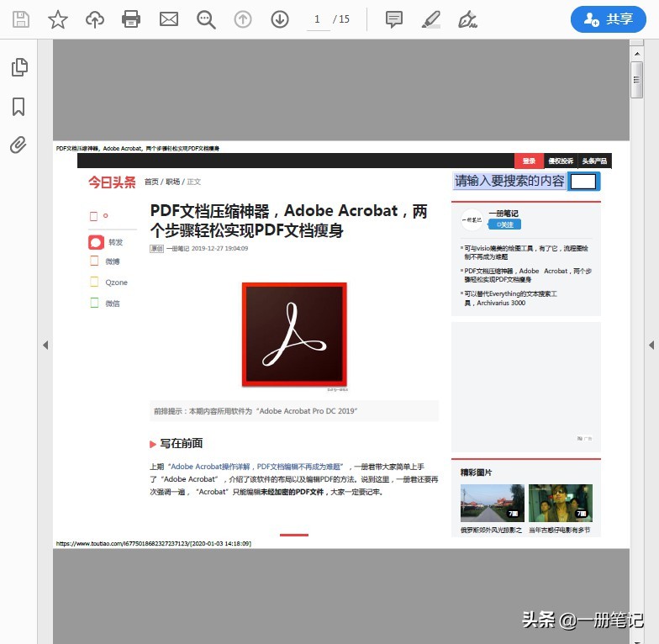Open the 头条产品 menu

pyautogui.click(x=594, y=161)
